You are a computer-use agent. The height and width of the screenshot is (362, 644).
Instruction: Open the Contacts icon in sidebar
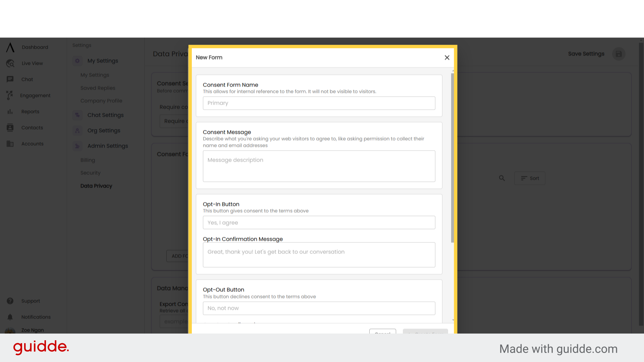(10, 128)
